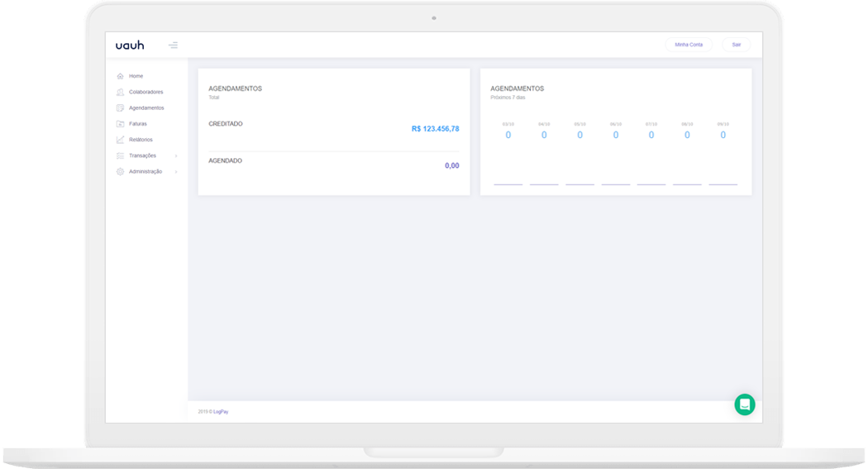Follow the LogPay footer link

click(x=222, y=411)
